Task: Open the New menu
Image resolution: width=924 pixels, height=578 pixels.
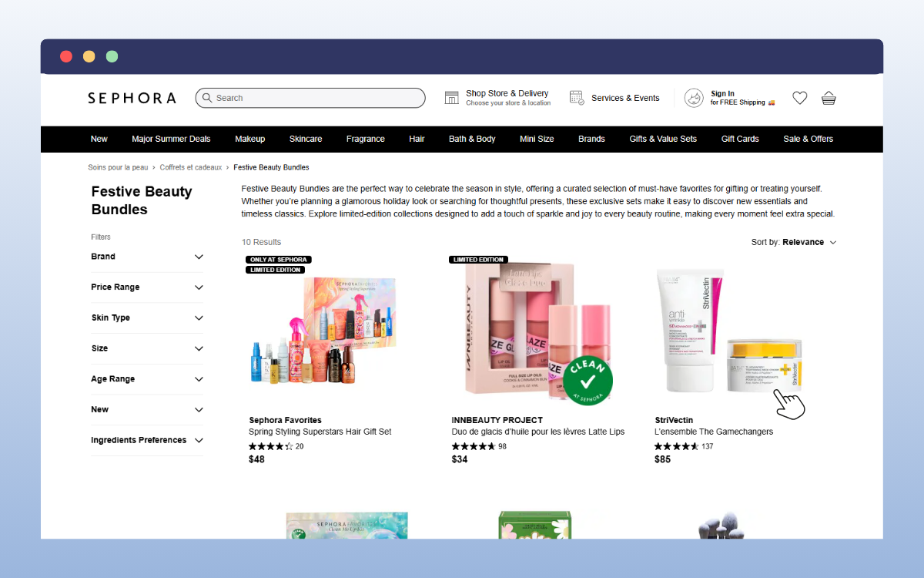Action: 99,139
